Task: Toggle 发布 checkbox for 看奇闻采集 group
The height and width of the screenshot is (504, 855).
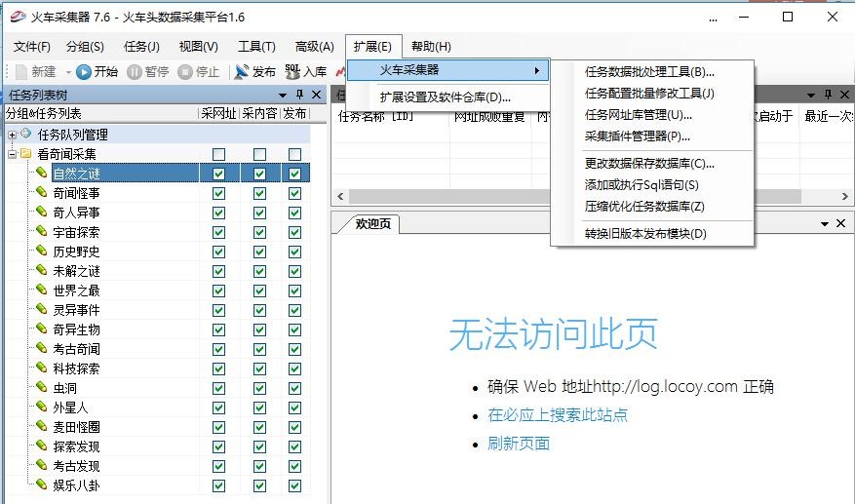Action: point(294,154)
